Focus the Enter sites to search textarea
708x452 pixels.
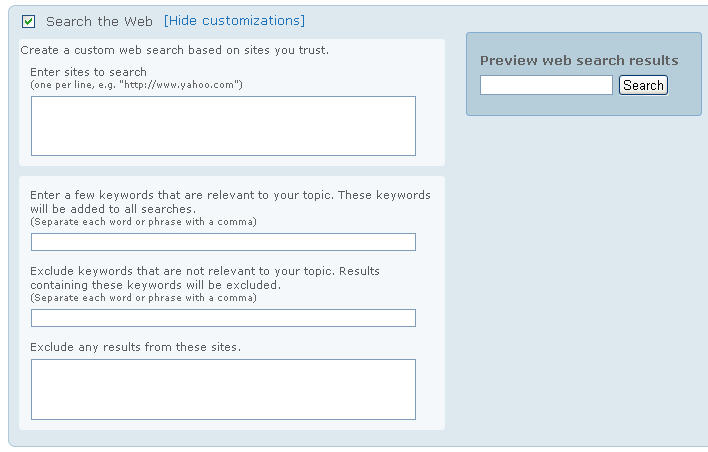click(223, 126)
